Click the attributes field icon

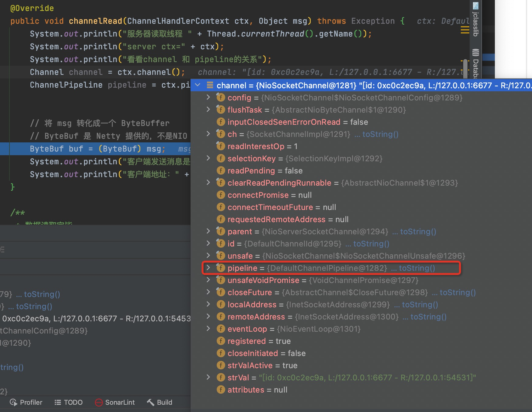coord(221,390)
